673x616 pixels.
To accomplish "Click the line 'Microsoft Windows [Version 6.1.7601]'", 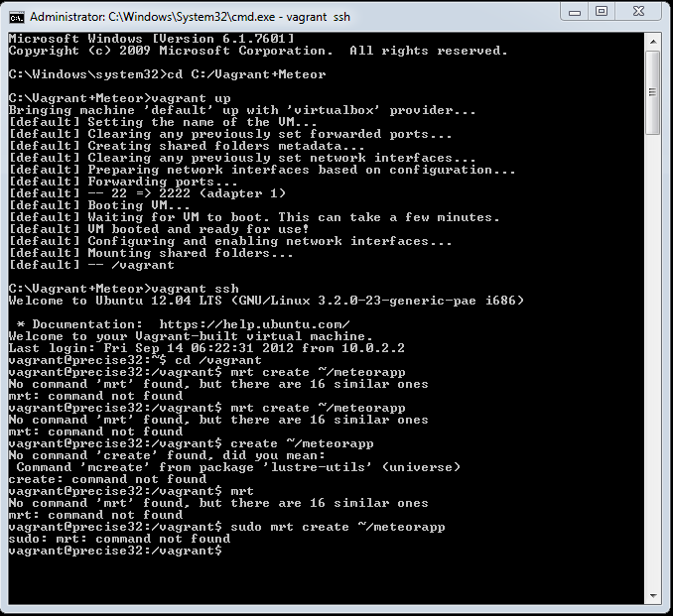I will tap(151, 39).
